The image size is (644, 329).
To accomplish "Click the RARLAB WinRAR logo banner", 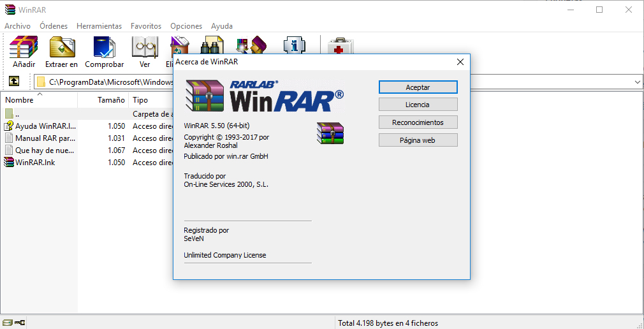I will click(x=264, y=95).
